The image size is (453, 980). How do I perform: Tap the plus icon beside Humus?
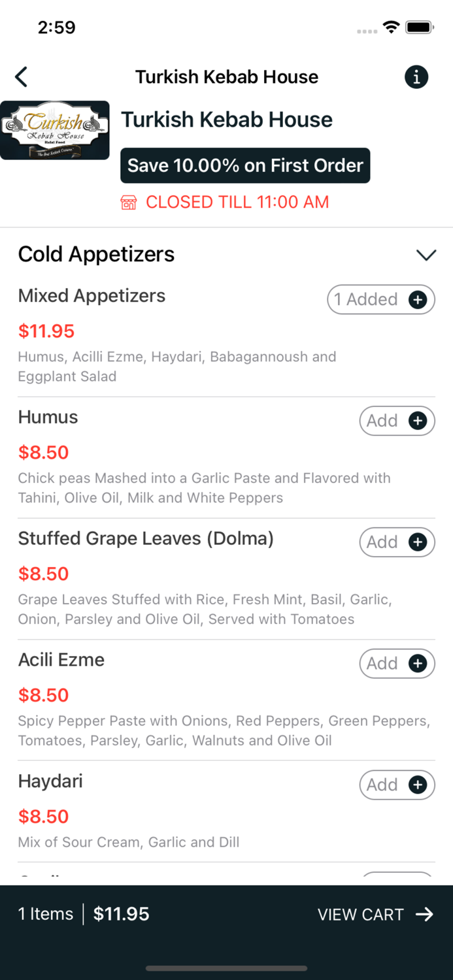418,421
